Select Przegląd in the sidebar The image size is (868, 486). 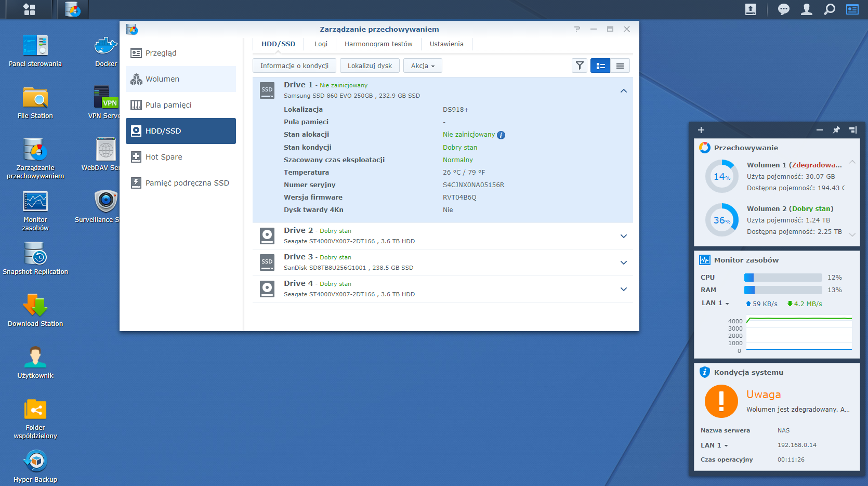181,53
